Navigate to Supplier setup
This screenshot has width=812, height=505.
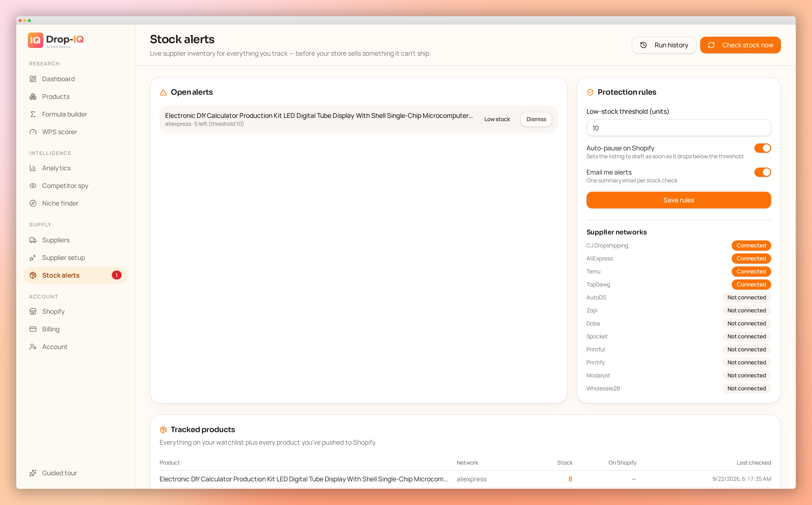75,258
